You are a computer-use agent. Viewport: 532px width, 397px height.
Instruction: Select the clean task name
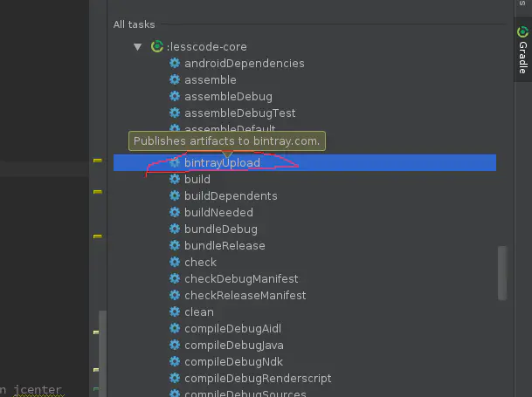click(x=199, y=312)
